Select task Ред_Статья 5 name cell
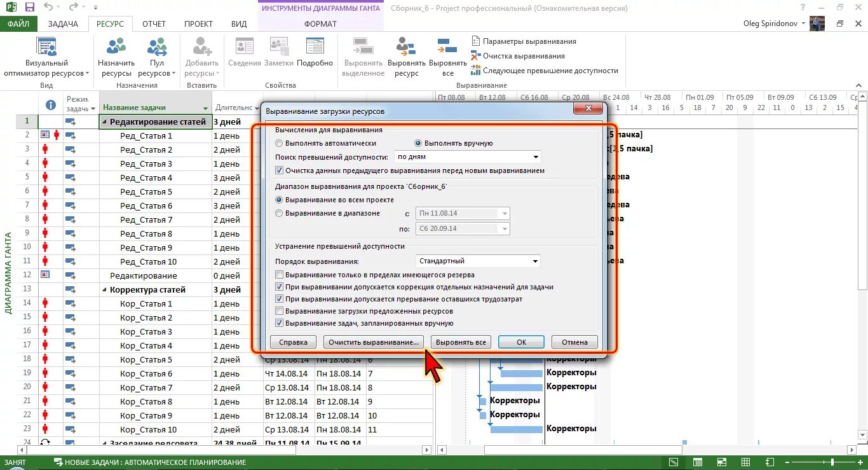This screenshot has width=868, height=470. 156,191
